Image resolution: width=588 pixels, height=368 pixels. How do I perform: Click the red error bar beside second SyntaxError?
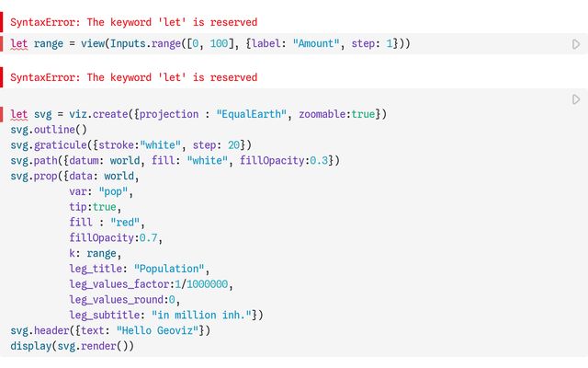coord(2,77)
